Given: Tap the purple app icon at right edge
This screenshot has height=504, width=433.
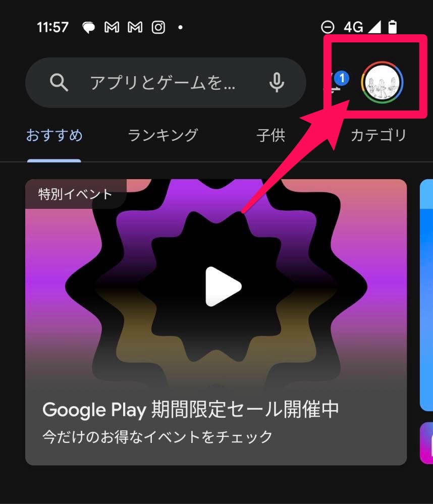Looking at the screenshot, I should (426, 443).
